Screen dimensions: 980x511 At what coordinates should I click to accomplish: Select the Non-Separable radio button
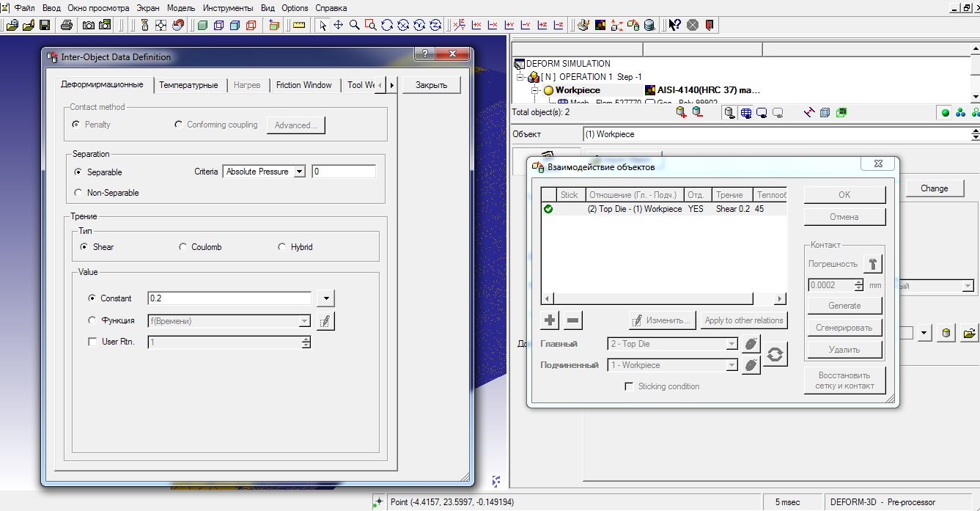click(x=79, y=193)
